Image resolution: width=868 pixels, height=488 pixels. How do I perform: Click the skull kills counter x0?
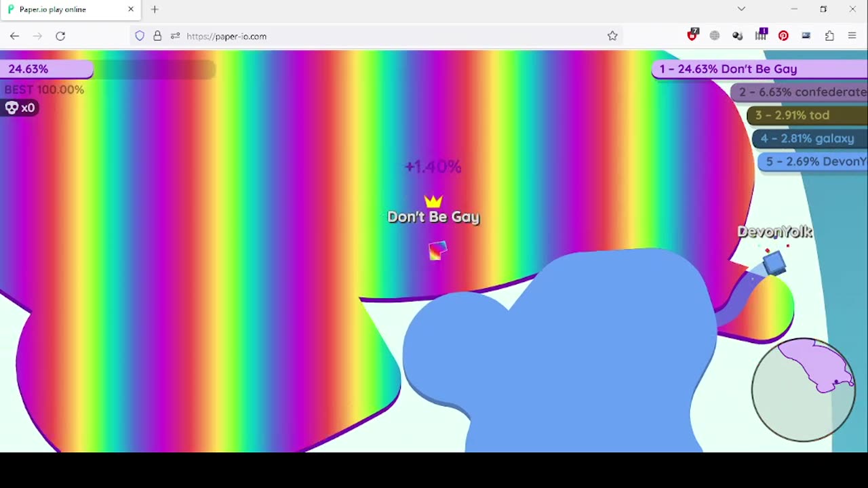(x=20, y=108)
